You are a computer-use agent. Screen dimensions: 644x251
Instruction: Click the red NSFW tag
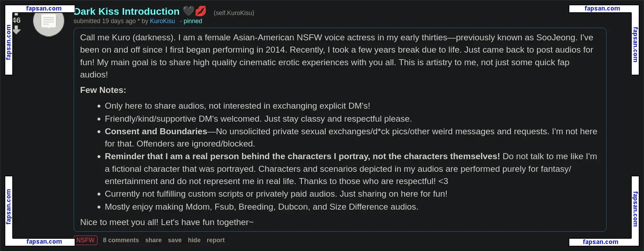(x=86, y=240)
